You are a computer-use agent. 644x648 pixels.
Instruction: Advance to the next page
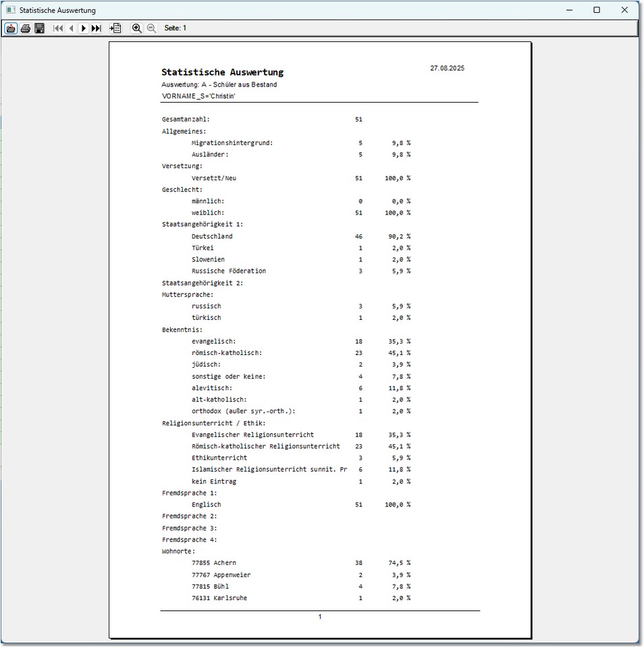click(83, 28)
